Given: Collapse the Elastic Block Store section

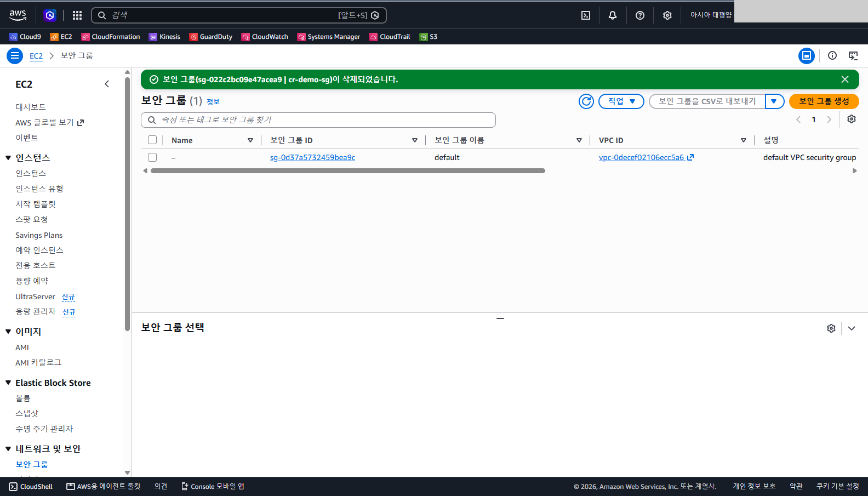Looking at the screenshot, I should coord(8,383).
